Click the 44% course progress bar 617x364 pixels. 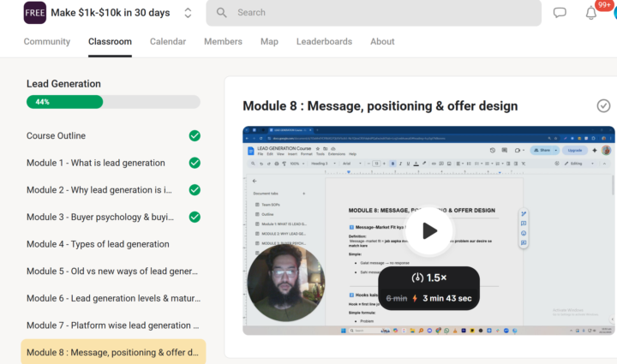tap(113, 102)
